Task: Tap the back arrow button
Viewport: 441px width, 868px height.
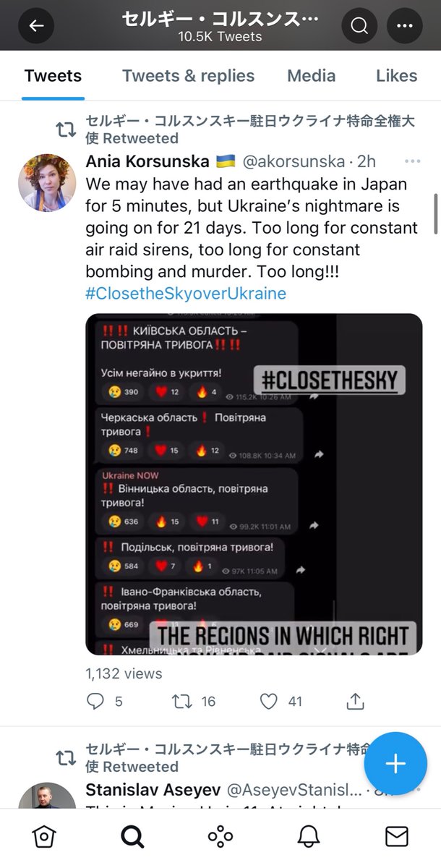Action: [36, 26]
